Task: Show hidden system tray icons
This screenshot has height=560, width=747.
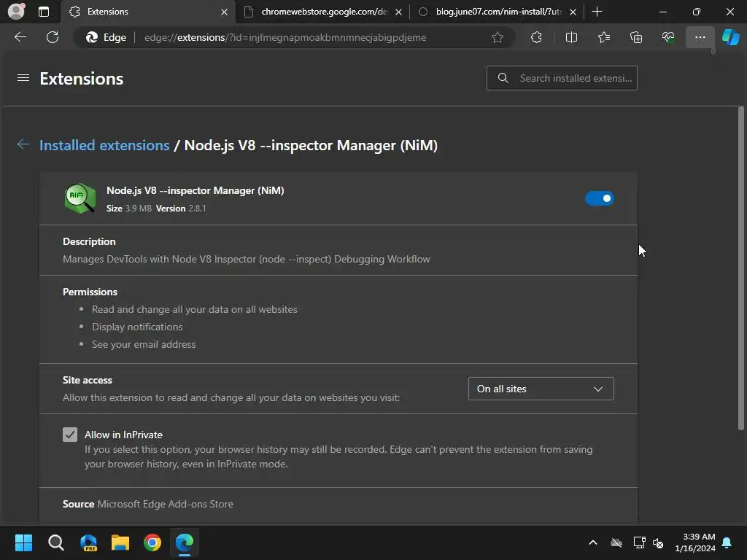Action: [593, 542]
